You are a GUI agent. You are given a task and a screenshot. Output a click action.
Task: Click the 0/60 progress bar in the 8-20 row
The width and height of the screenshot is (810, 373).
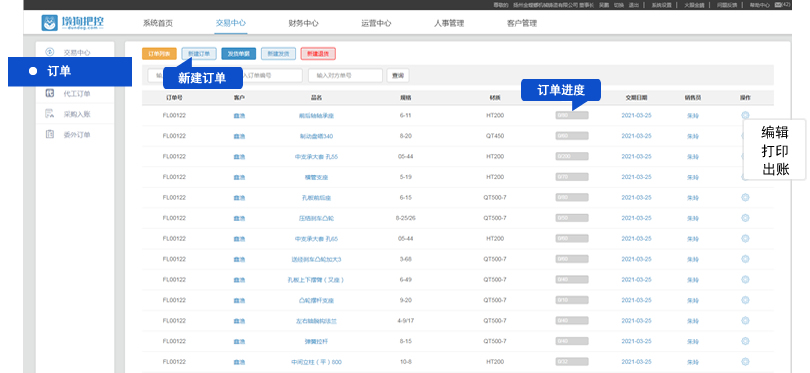572,136
